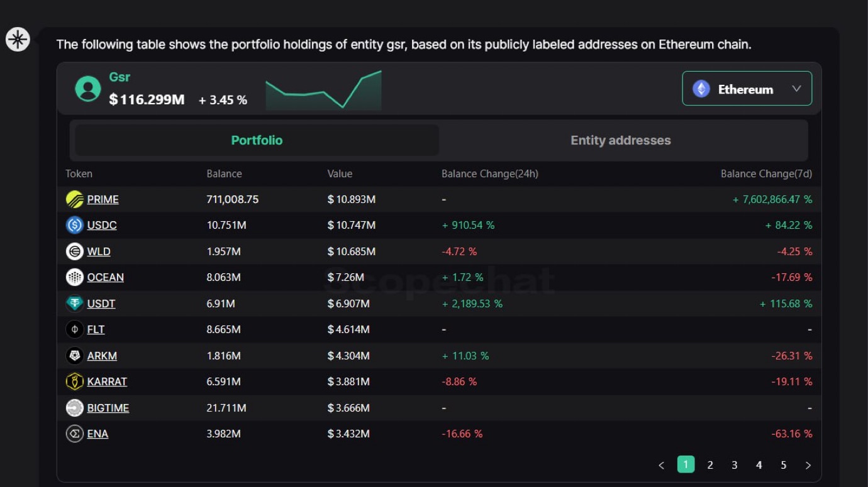This screenshot has width=868, height=487.
Task: Click USDC 24h change + 910.54 %
Action: 468,225
